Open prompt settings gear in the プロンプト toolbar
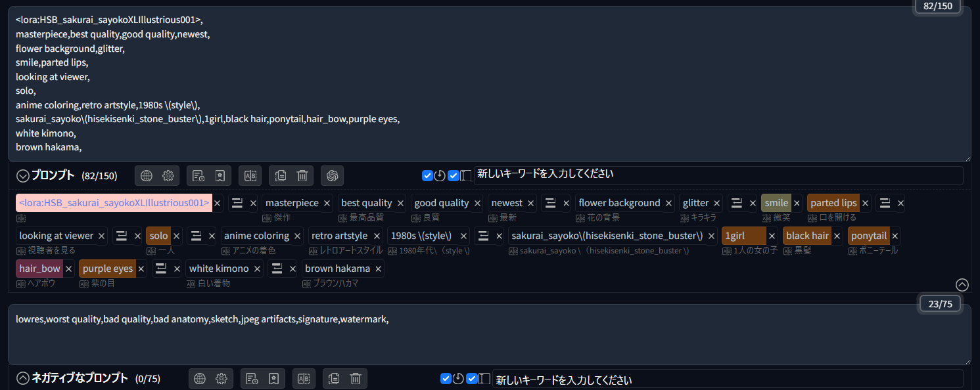This screenshot has height=390, width=980. coord(168,175)
